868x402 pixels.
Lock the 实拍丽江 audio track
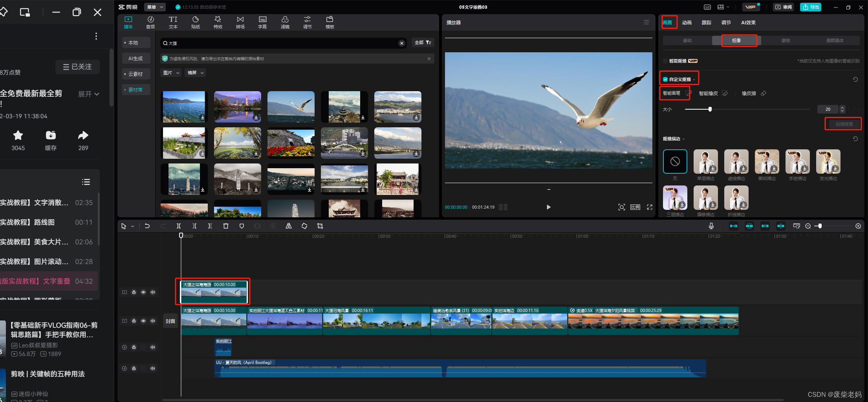134,347
